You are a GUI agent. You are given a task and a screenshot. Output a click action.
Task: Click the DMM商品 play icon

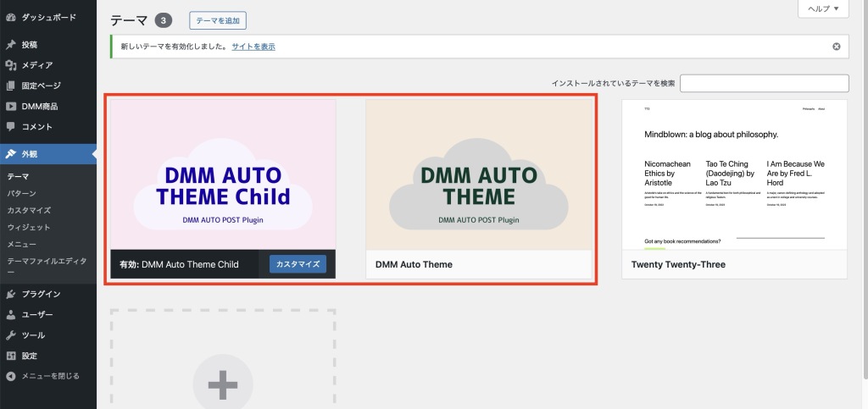[10, 106]
